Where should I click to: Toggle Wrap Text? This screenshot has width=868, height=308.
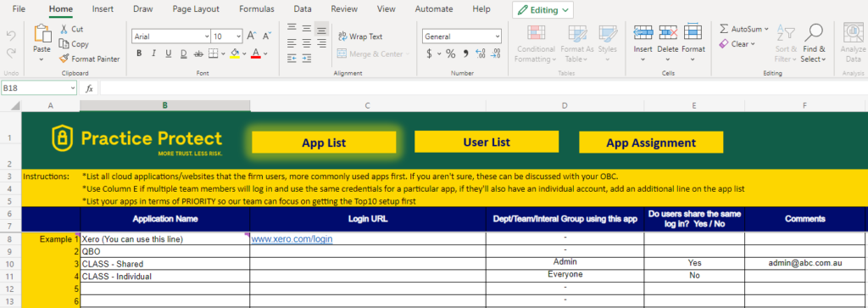tap(359, 36)
